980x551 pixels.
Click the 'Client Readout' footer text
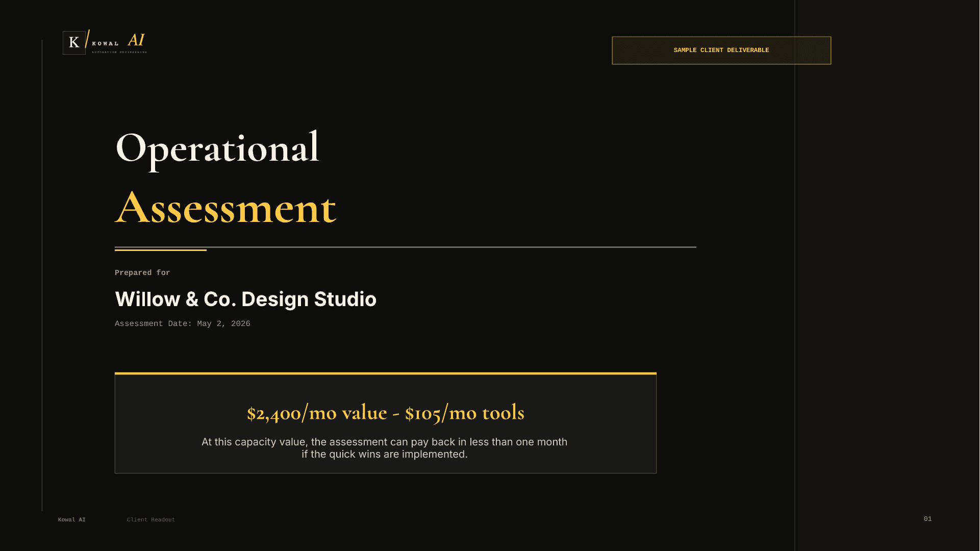click(x=151, y=520)
